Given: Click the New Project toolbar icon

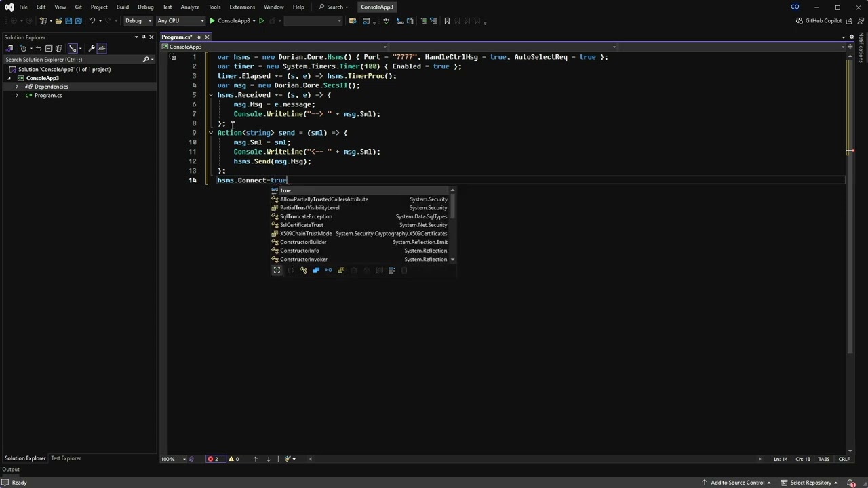Looking at the screenshot, I should point(43,21).
